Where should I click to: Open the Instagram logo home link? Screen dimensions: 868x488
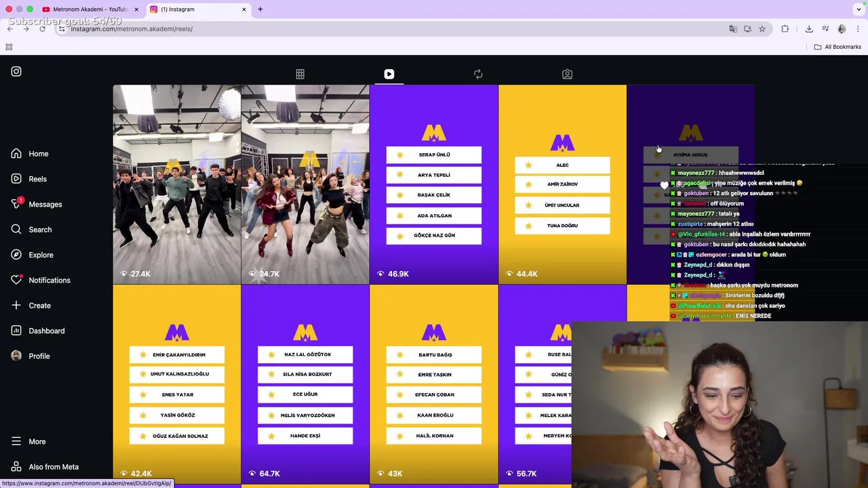16,72
